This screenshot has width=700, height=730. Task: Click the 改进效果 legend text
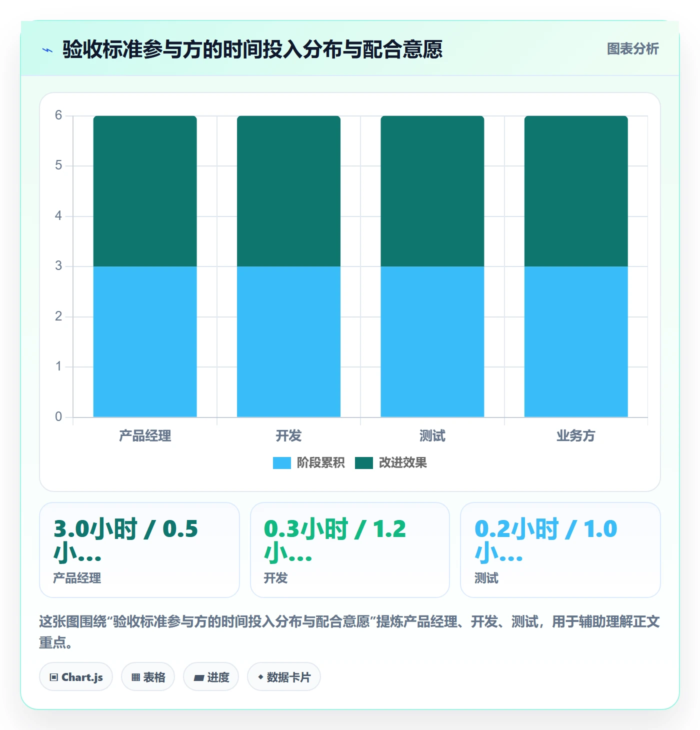[x=403, y=463]
